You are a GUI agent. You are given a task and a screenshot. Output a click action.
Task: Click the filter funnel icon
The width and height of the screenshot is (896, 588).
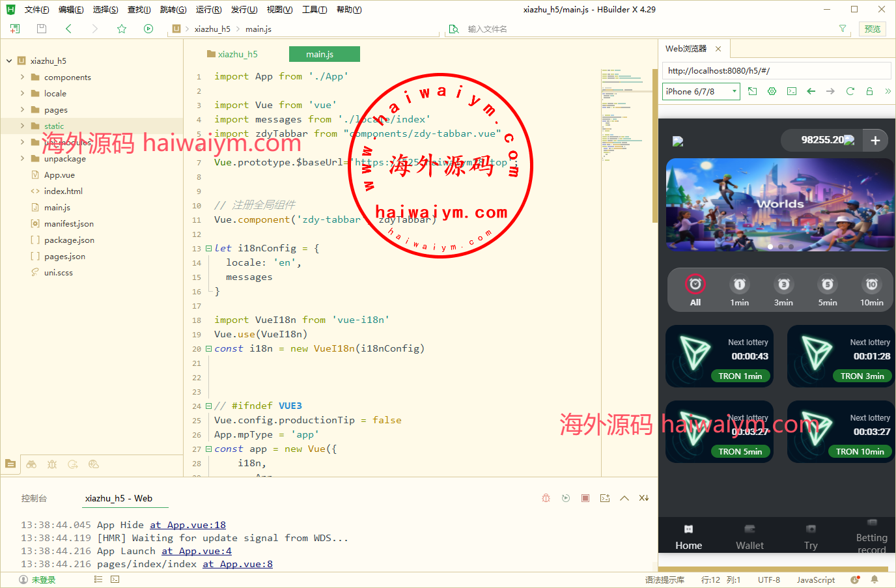tap(843, 29)
